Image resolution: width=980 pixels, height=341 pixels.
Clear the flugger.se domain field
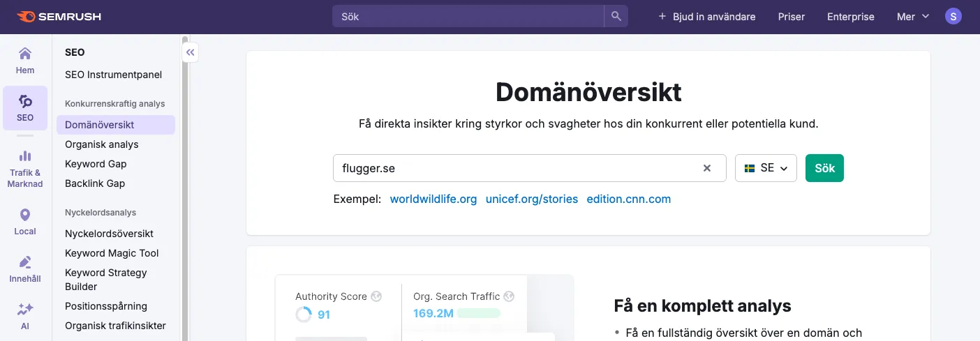coord(706,168)
